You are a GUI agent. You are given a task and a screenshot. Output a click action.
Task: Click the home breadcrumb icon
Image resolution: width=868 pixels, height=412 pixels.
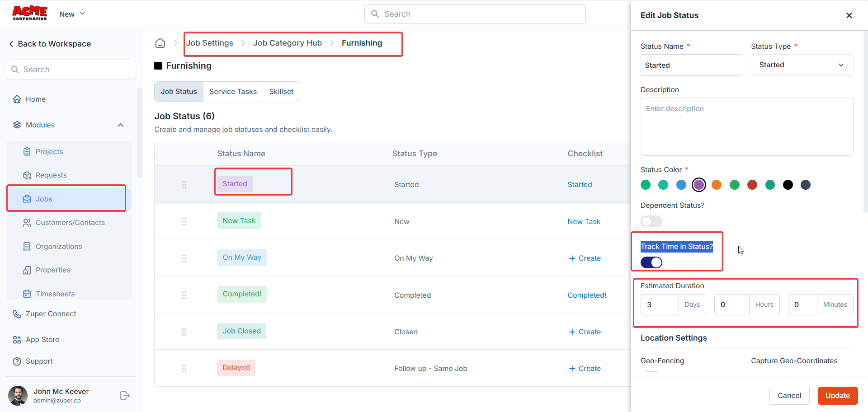[x=160, y=43]
